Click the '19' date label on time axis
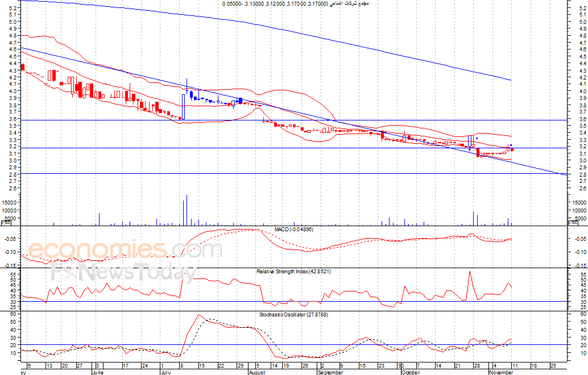 click(285, 366)
